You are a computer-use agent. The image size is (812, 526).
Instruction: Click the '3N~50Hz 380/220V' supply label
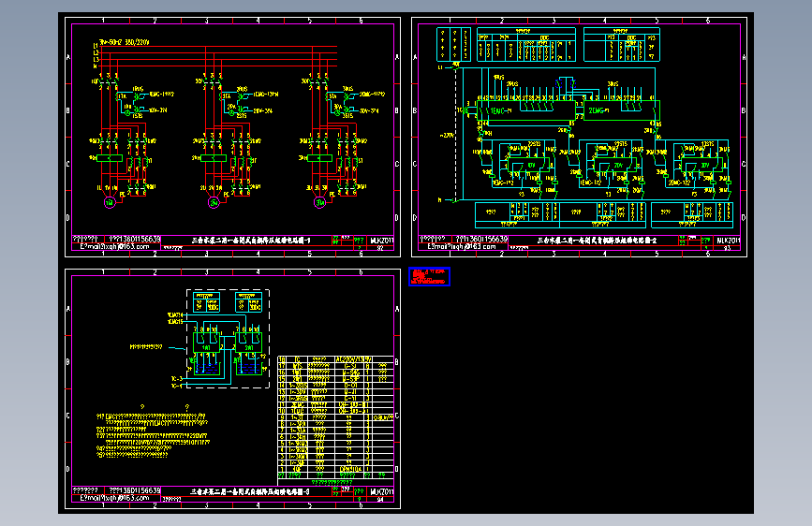pyautogui.click(x=125, y=42)
